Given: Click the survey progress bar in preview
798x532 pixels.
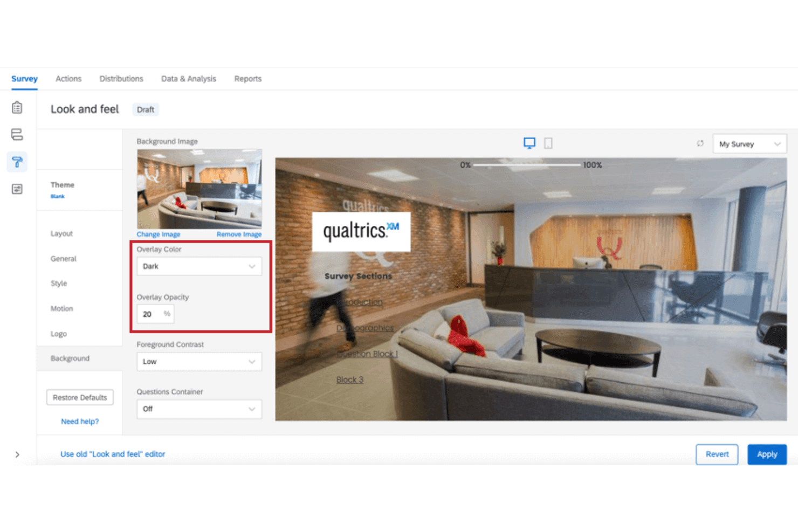Looking at the screenshot, I should click(527, 165).
